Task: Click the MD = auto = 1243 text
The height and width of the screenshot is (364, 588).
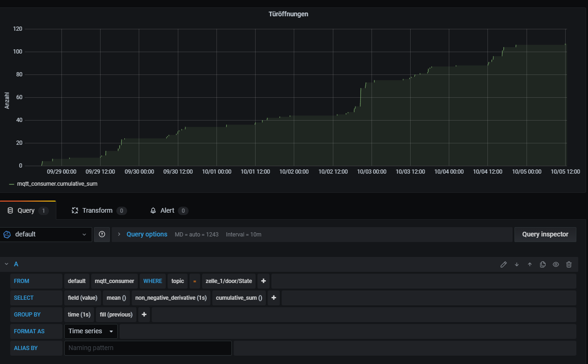Action: (x=196, y=235)
